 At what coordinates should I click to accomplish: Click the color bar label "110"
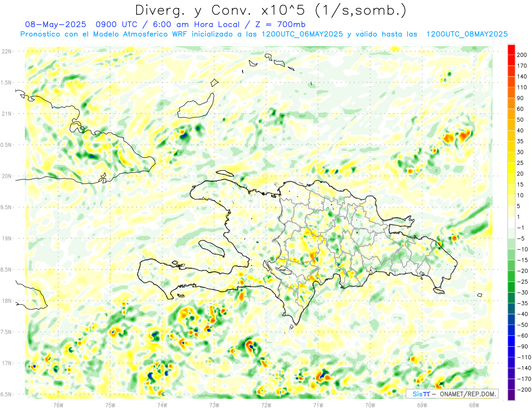(522, 87)
